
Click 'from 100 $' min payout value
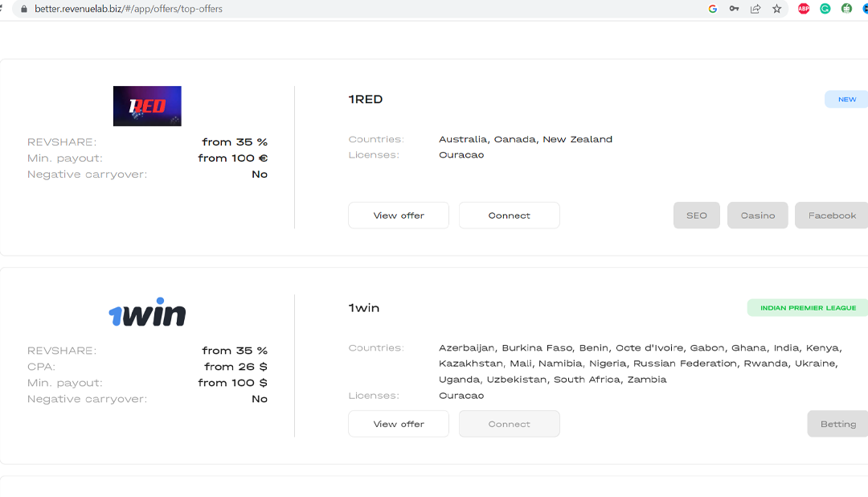(x=232, y=382)
